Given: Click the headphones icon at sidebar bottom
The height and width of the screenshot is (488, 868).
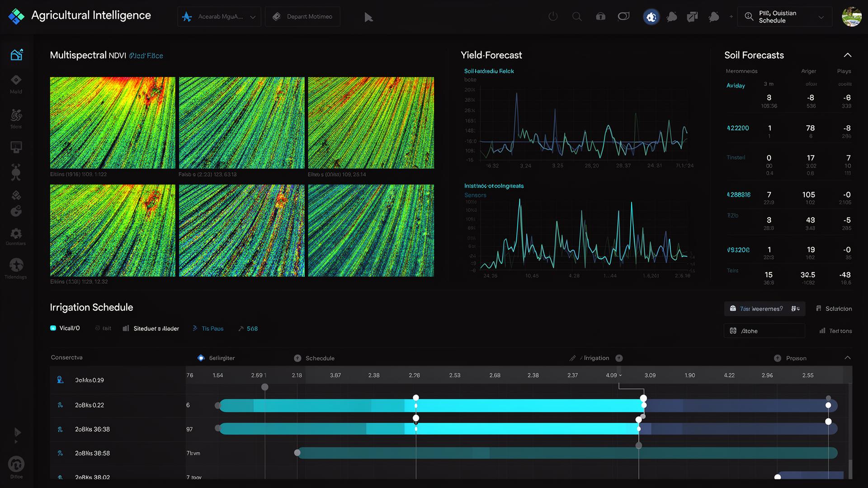Looking at the screenshot, I should tap(16, 464).
